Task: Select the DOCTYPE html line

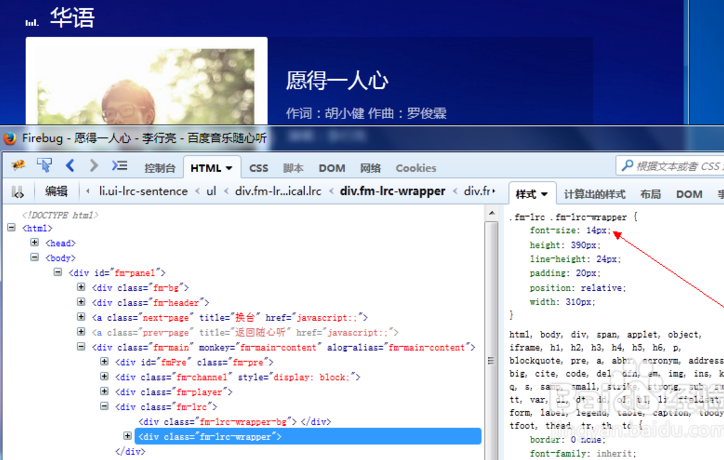Action: [x=60, y=215]
